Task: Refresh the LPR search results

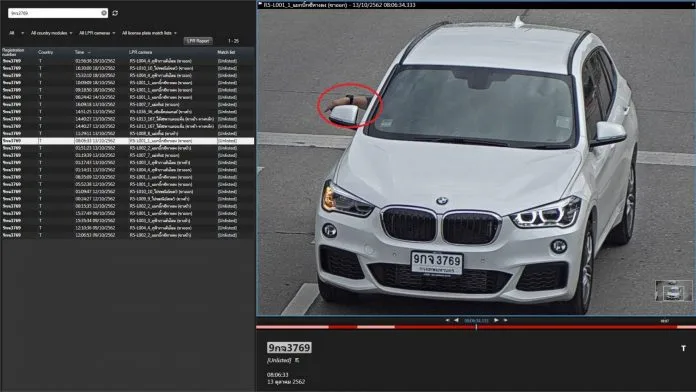Action: pyautogui.click(x=115, y=13)
